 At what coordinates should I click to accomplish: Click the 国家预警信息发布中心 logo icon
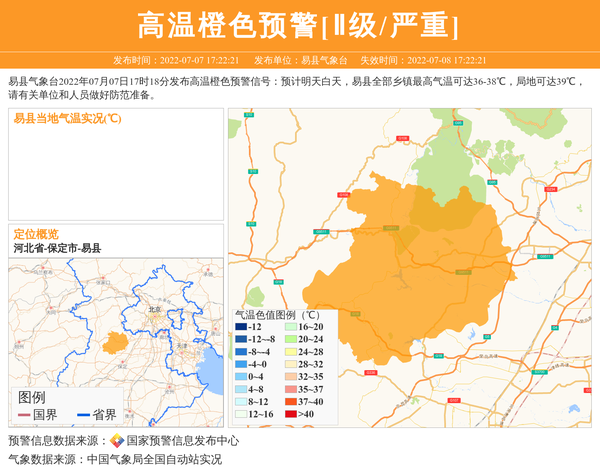coord(117,441)
